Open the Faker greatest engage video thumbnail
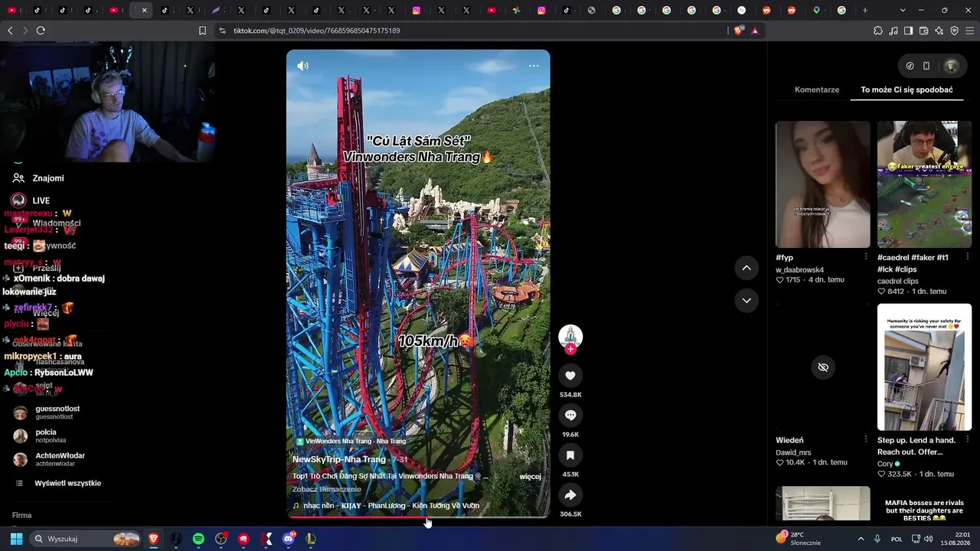This screenshot has width=980, height=551. click(x=924, y=184)
